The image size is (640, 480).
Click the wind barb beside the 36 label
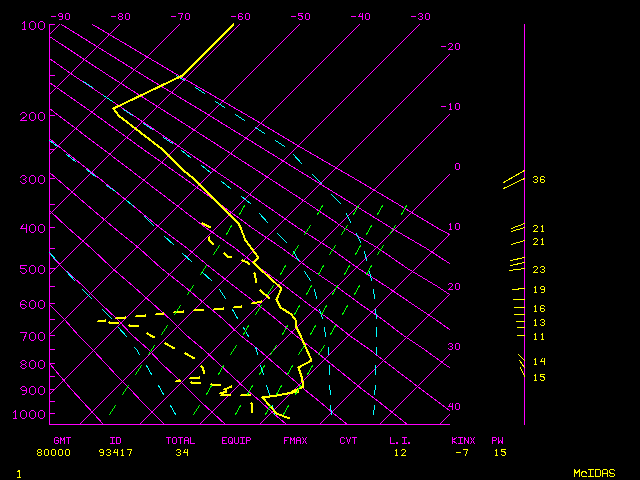point(514,180)
